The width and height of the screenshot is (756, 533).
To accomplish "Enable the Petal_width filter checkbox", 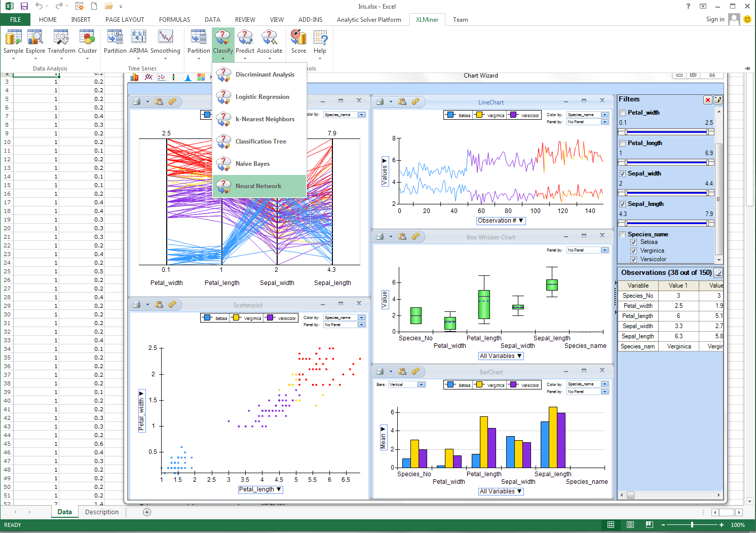I will click(x=622, y=112).
